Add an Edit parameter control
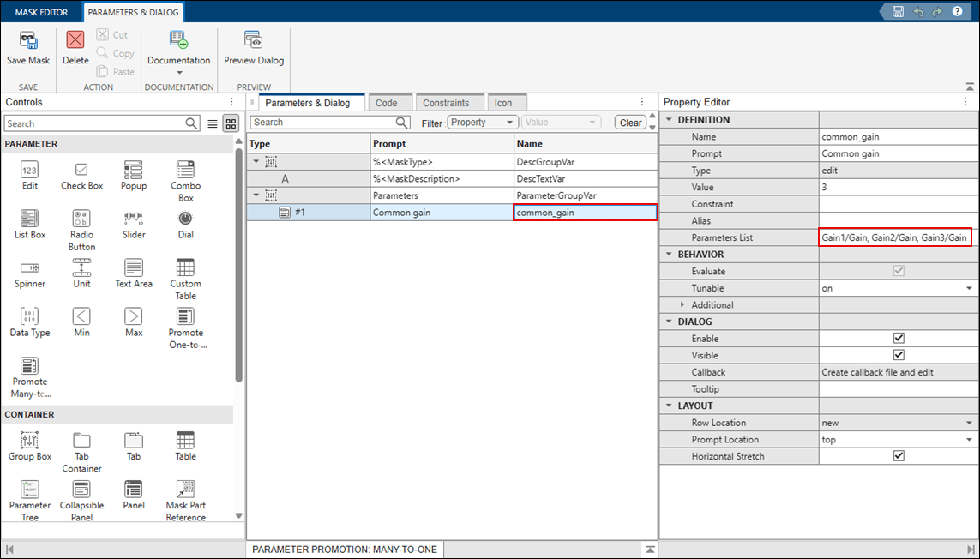The width and height of the screenshot is (980, 559). [29, 176]
